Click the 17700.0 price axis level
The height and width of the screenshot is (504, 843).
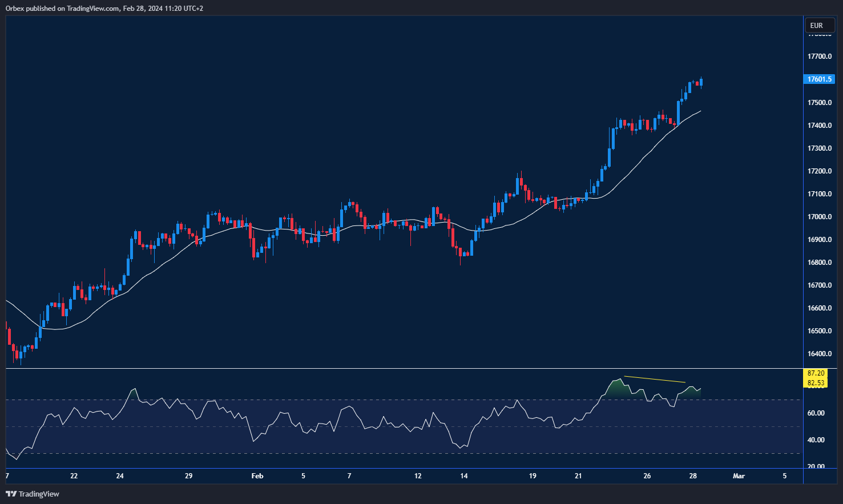coord(820,57)
